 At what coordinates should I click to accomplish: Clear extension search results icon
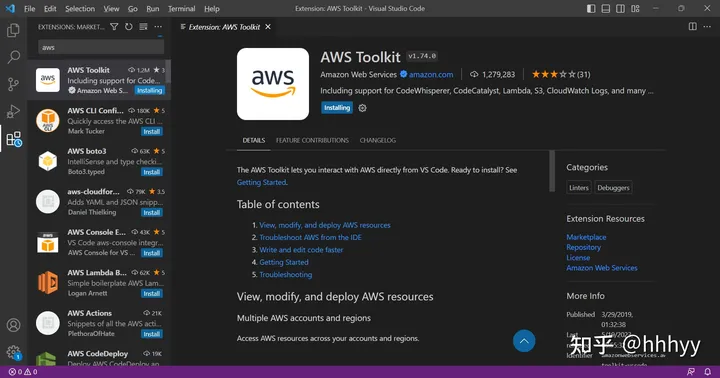[x=143, y=27]
